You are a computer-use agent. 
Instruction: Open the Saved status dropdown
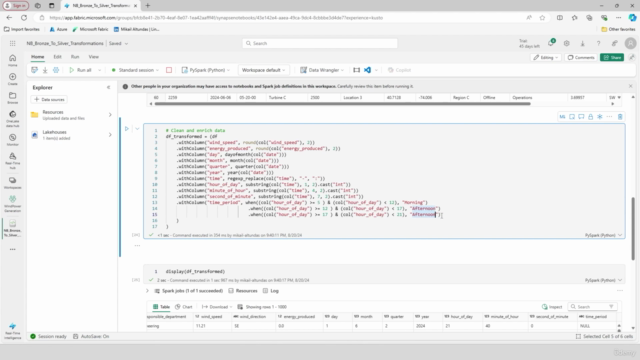coord(126,43)
